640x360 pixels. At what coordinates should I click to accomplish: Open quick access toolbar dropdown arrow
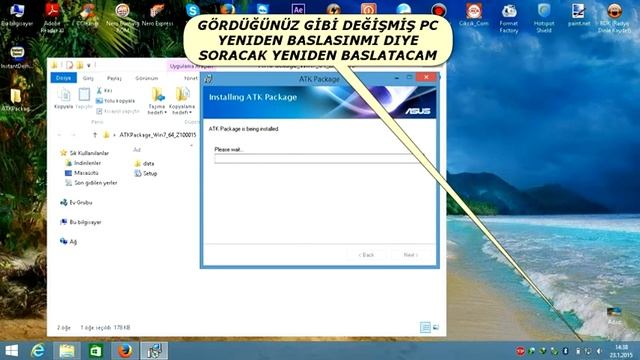tap(89, 65)
